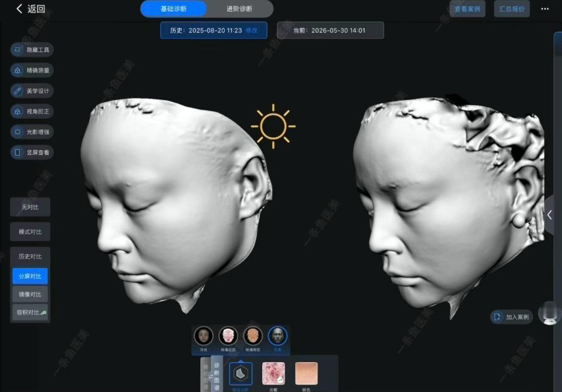Select the history date 2025-08-20 11:23 box
The height and width of the screenshot is (392, 562).
(x=214, y=31)
